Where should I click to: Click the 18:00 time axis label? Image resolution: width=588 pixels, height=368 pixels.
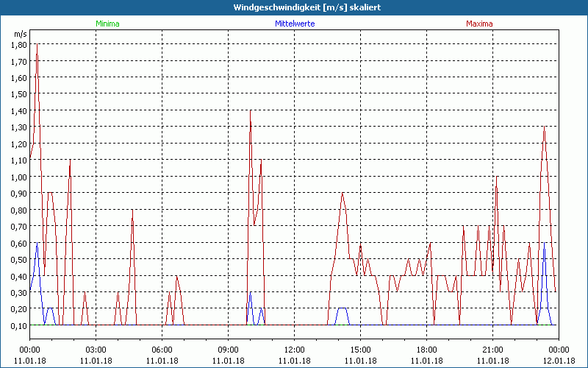click(426, 350)
